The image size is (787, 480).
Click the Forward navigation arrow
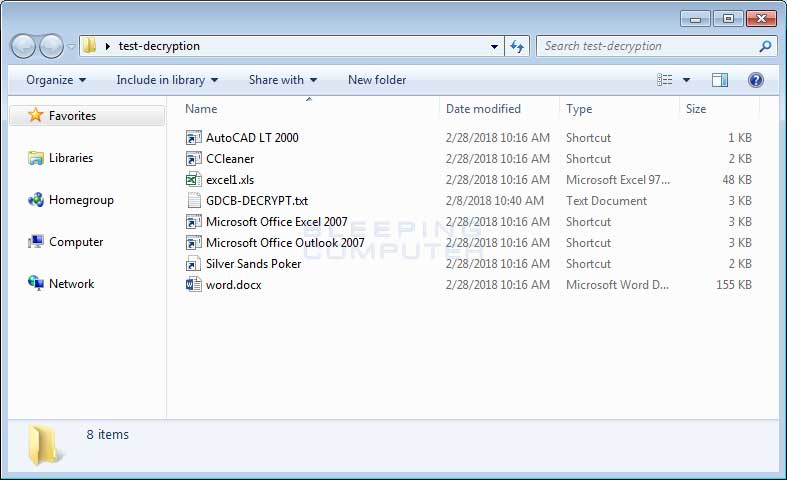tap(51, 47)
